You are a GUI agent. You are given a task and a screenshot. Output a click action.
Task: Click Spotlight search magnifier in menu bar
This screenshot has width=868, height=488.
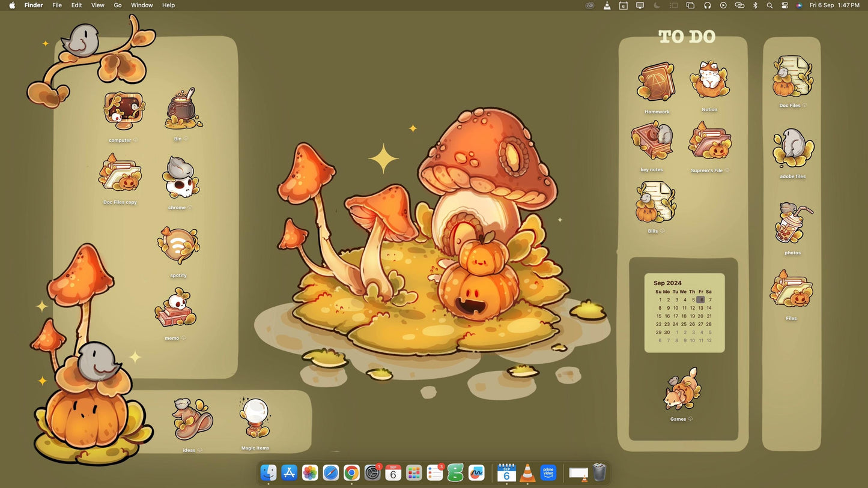(769, 5)
